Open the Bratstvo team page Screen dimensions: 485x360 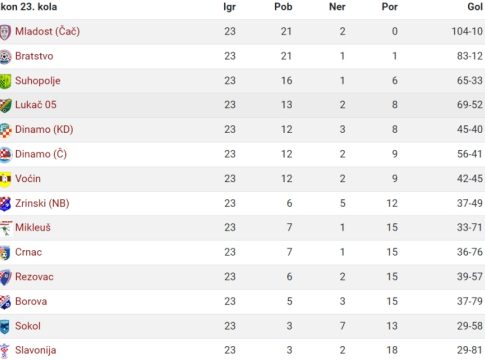click(34, 56)
